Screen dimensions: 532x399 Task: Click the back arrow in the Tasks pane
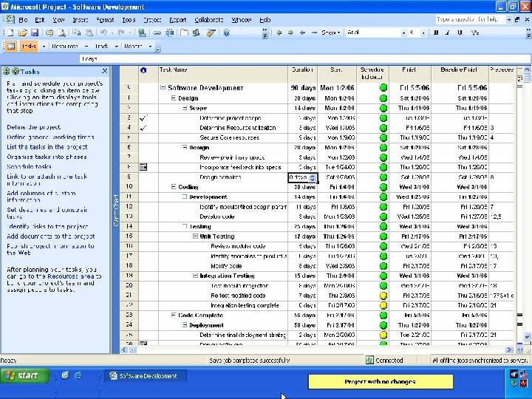(x=6, y=71)
